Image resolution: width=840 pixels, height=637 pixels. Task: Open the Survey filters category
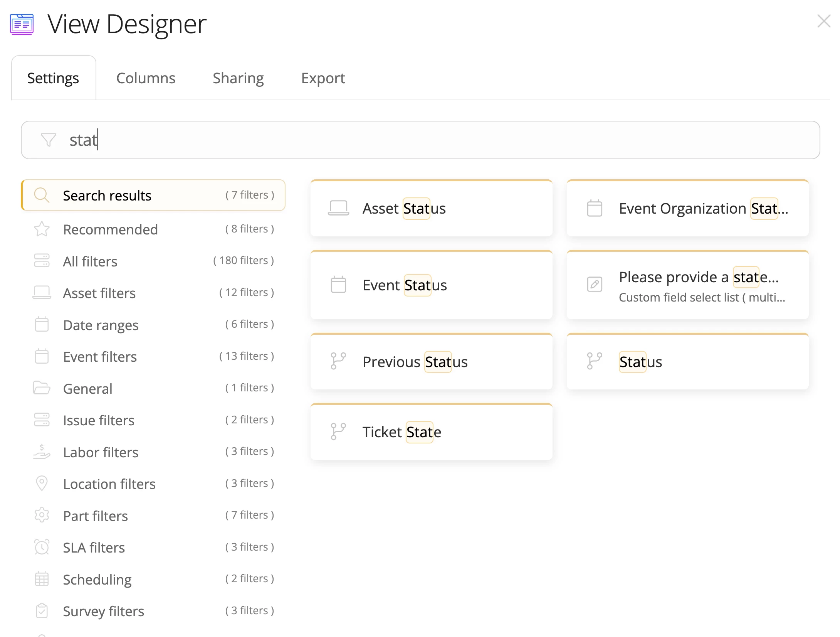click(x=153, y=611)
